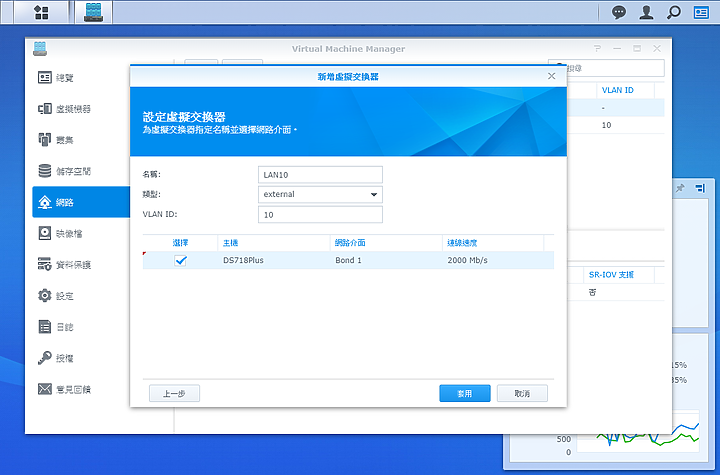Click the pin icon on widget panel

point(680,188)
